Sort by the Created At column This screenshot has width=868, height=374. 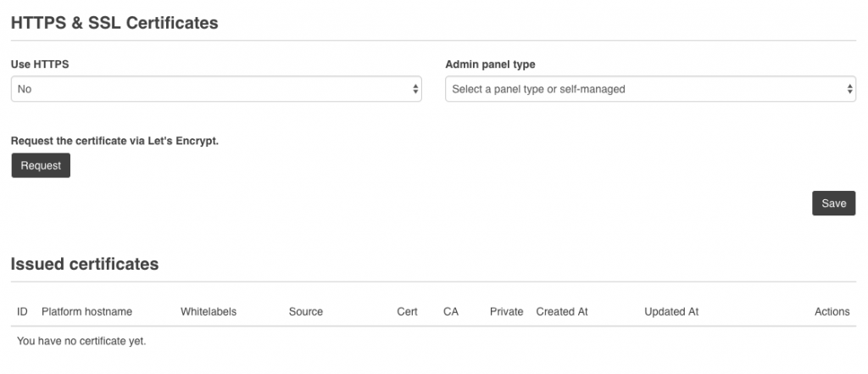pyautogui.click(x=562, y=311)
